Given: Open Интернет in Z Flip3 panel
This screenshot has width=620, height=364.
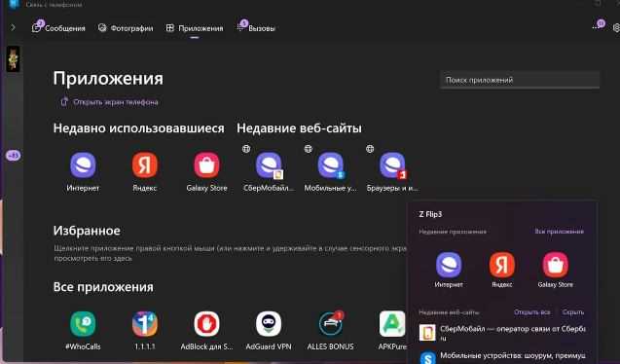Looking at the screenshot, I should click(x=449, y=270).
